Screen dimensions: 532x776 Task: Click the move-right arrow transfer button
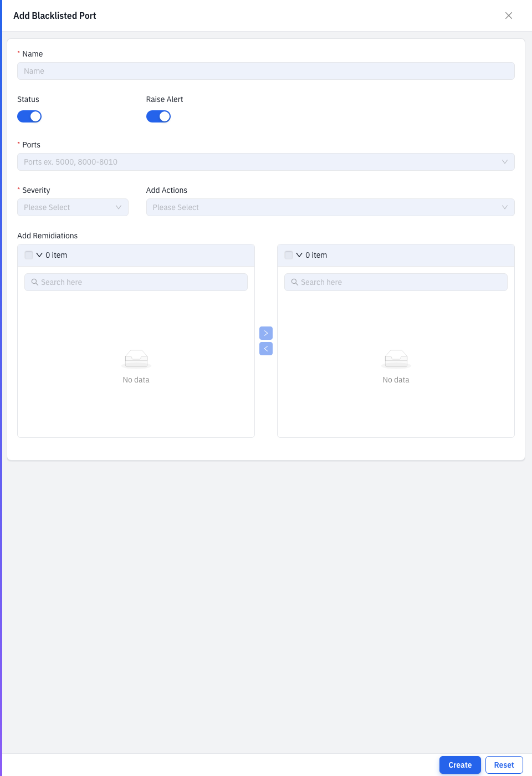(x=266, y=333)
